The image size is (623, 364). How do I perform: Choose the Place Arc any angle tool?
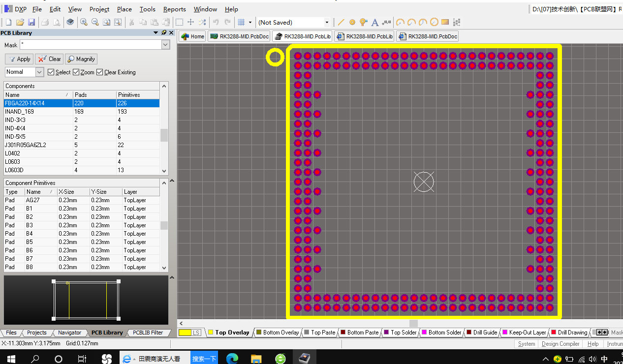click(x=423, y=22)
